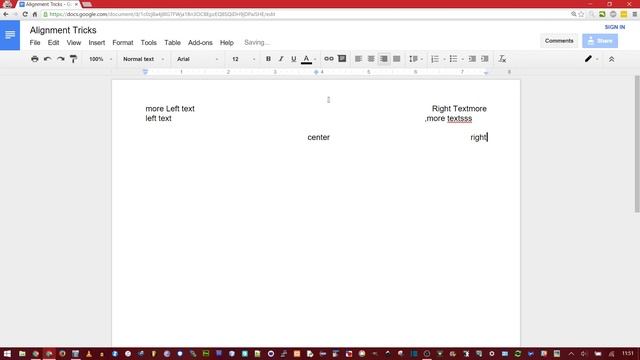Screen dimensions: 640x360
Task: Click the taskbar clock
Action: (x=628, y=353)
